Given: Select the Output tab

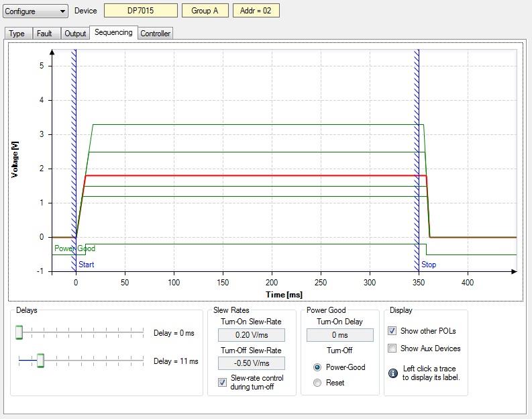Looking at the screenshot, I should tap(75, 34).
